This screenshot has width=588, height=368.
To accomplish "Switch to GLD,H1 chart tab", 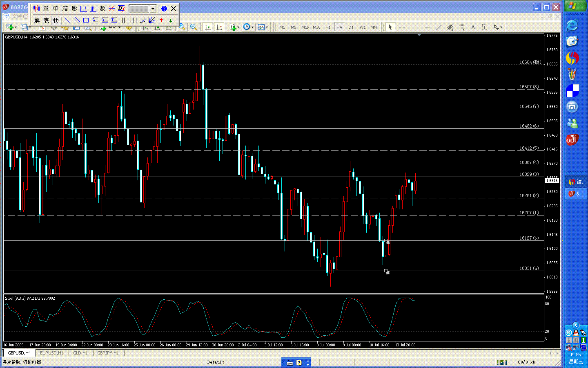I will (80, 353).
